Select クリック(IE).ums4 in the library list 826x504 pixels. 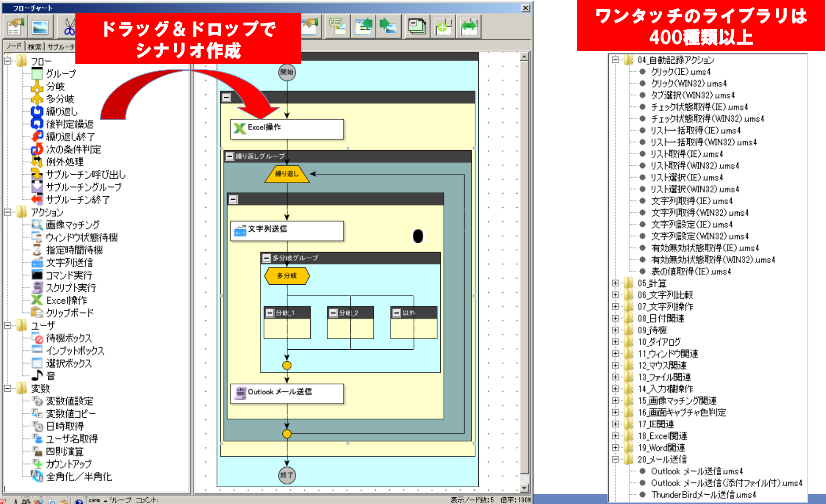point(680,72)
